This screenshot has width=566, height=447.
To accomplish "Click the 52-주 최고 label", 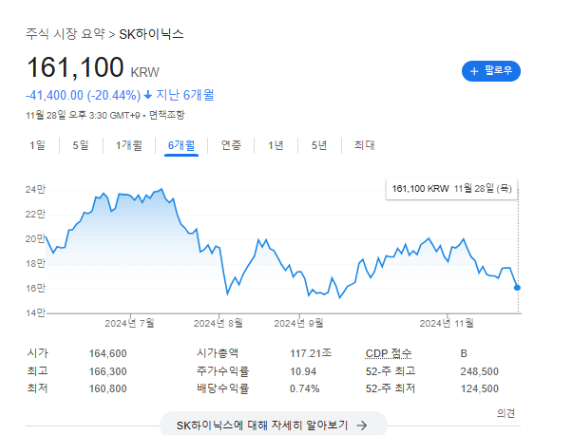I will click(390, 371).
